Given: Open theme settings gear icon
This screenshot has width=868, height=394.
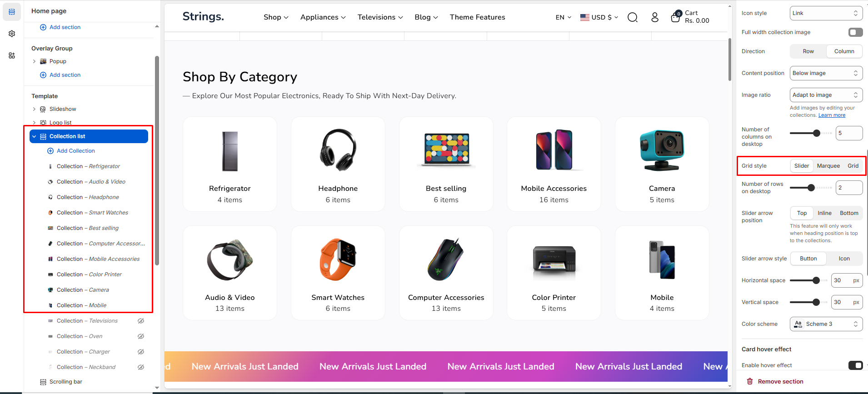Looking at the screenshot, I should click(x=12, y=34).
